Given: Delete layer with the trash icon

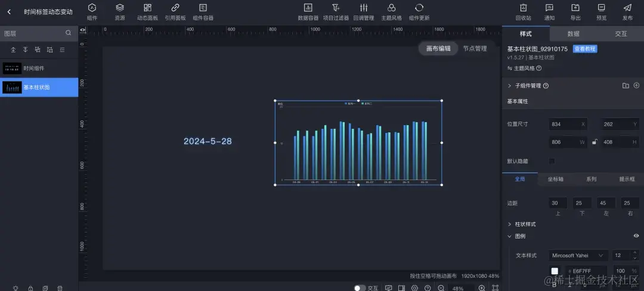Looking at the screenshot, I should pyautogui.click(x=60, y=288).
